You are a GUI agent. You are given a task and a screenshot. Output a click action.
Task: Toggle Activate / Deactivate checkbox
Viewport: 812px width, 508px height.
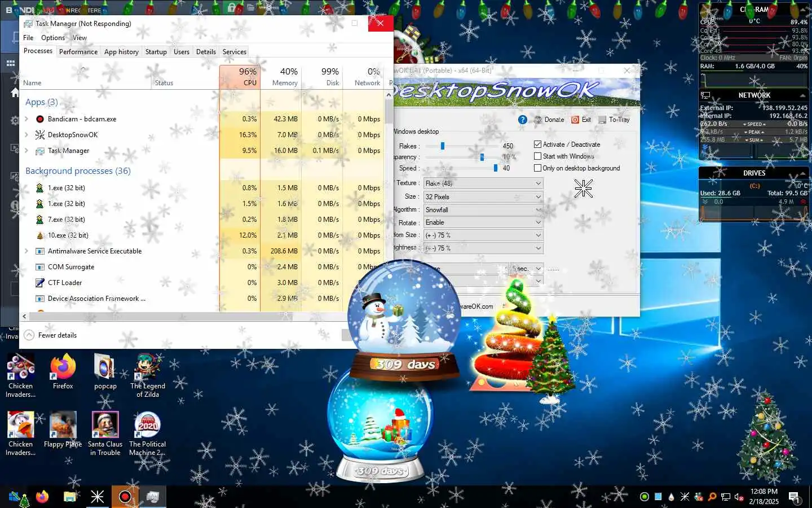click(x=537, y=144)
